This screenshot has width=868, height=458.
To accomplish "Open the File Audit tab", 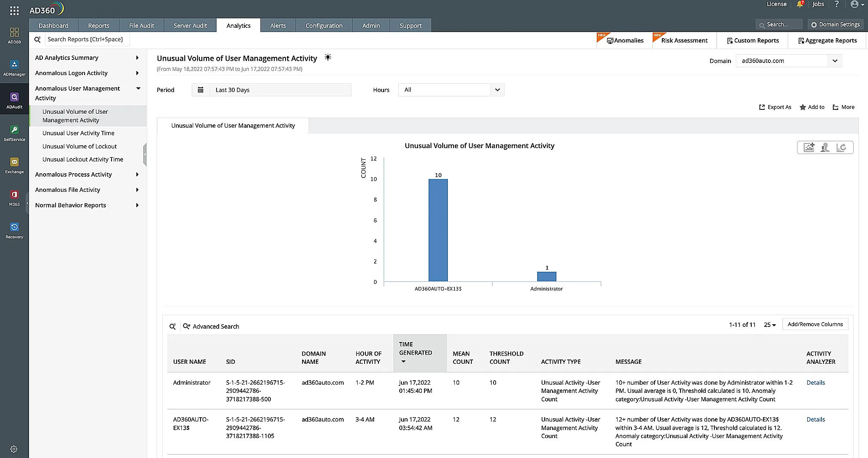I will (x=141, y=25).
